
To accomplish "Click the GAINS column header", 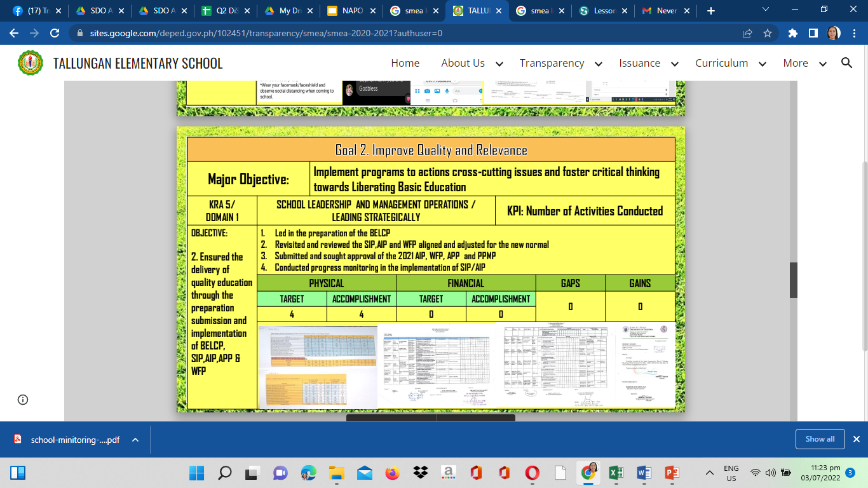I will pos(640,283).
